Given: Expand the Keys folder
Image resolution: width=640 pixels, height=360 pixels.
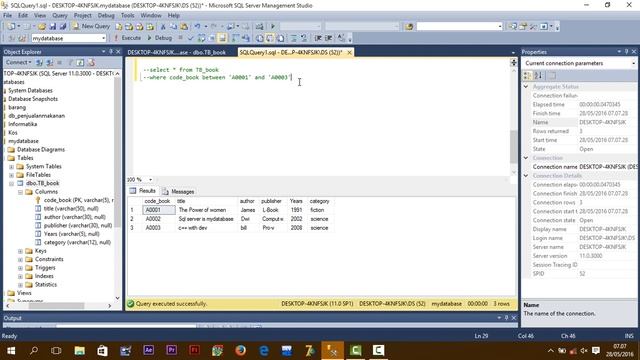Looking at the screenshot, I should [20, 251].
